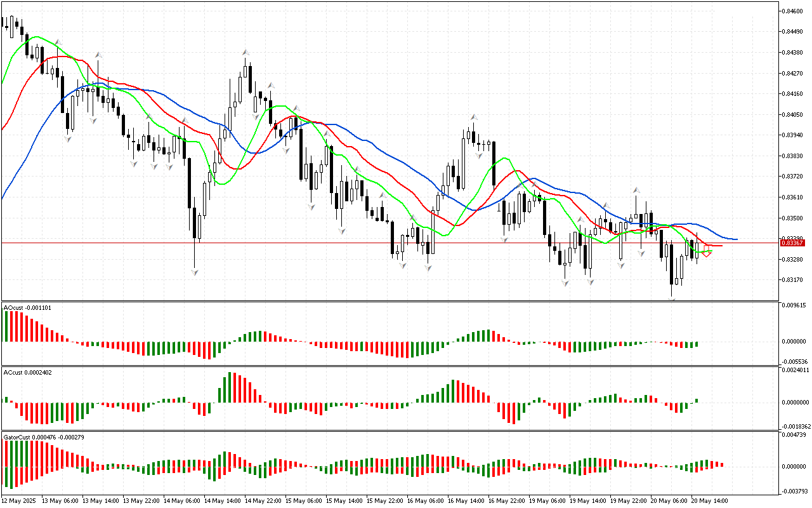Click the 0.83170 price scale label
The height and width of the screenshot is (508, 812).
(792, 280)
